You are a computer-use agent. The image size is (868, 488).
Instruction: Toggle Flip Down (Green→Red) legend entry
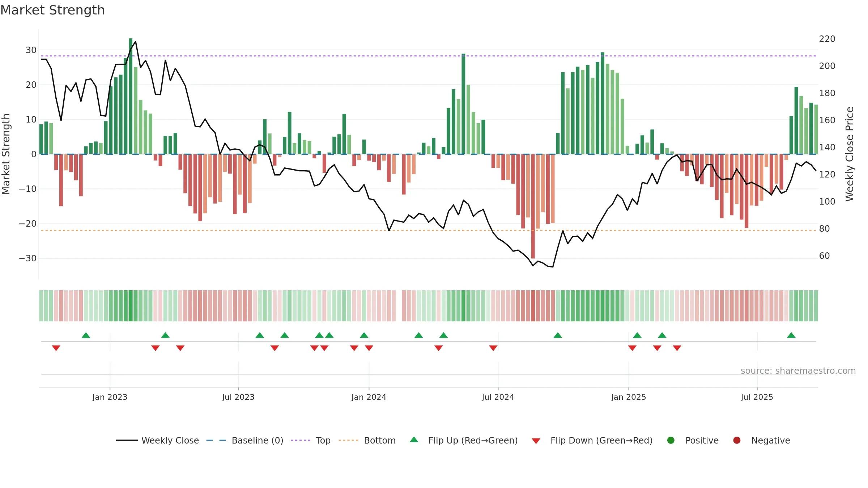tap(592, 440)
